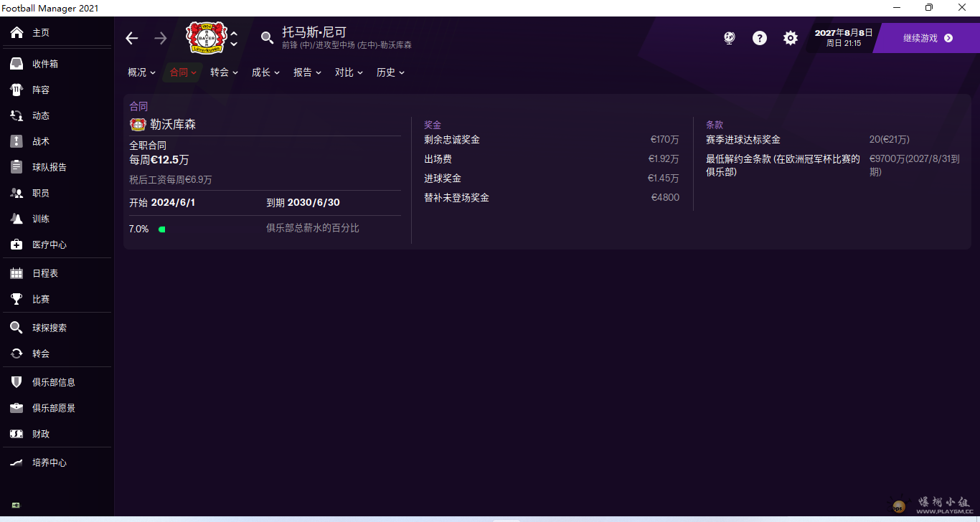Click the back arrow navigation icon
Viewport: 980px width, 522px height.
tap(132, 39)
